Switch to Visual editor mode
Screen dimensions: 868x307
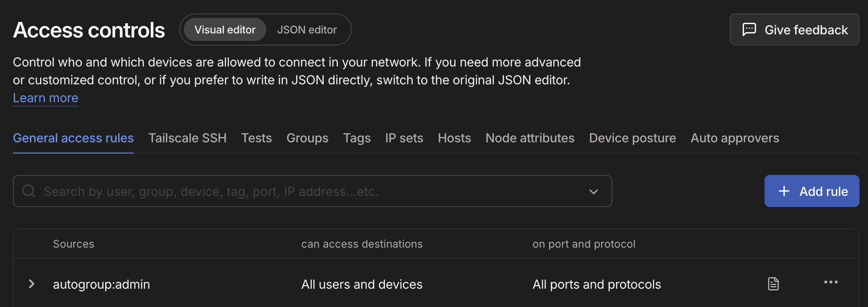tap(225, 30)
